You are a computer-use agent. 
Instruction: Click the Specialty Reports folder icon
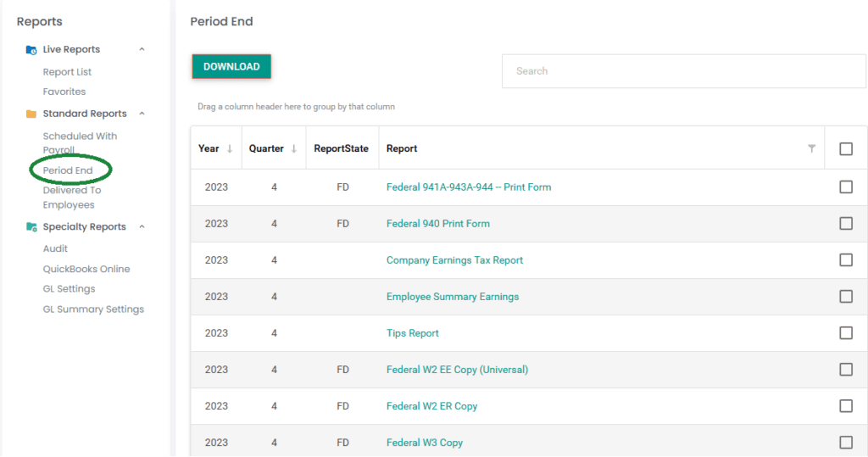(x=31, y=227)
